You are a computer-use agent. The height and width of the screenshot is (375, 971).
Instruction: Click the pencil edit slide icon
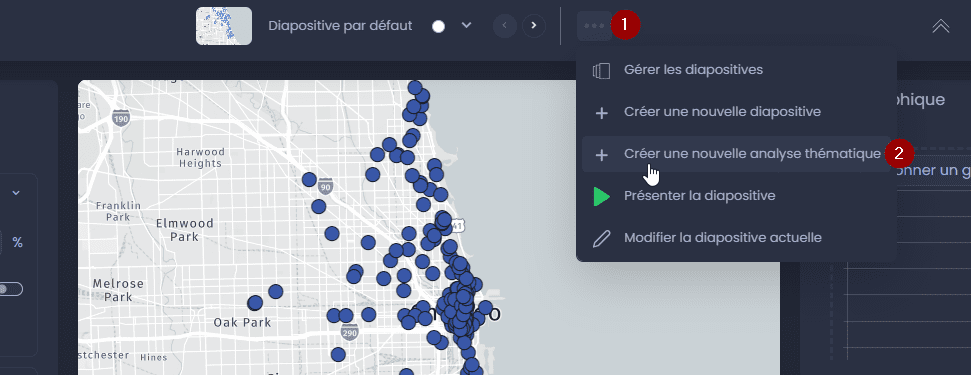[x=601, y=238]
